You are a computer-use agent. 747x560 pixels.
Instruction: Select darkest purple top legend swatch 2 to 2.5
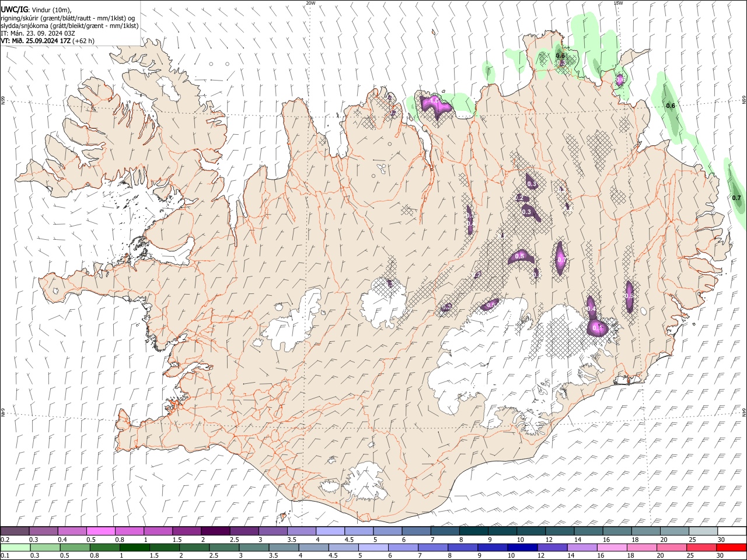(215, 531)
